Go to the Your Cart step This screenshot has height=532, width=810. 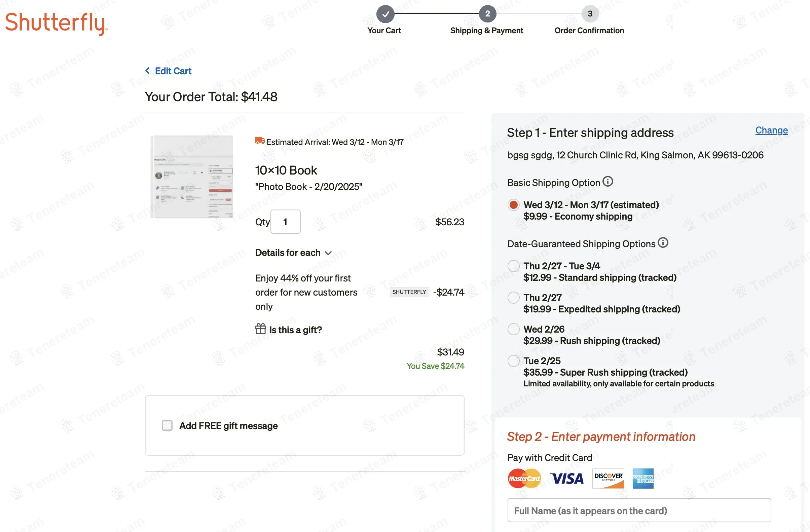click(385, 14)
